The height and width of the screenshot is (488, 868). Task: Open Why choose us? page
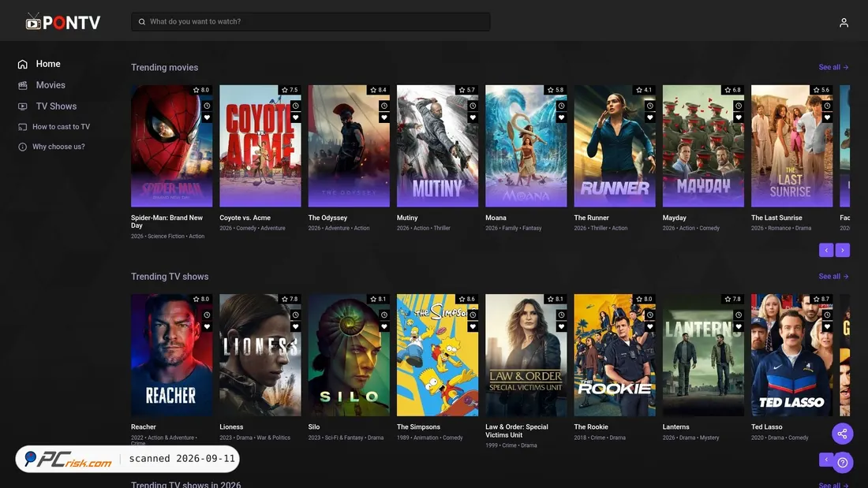58,147
